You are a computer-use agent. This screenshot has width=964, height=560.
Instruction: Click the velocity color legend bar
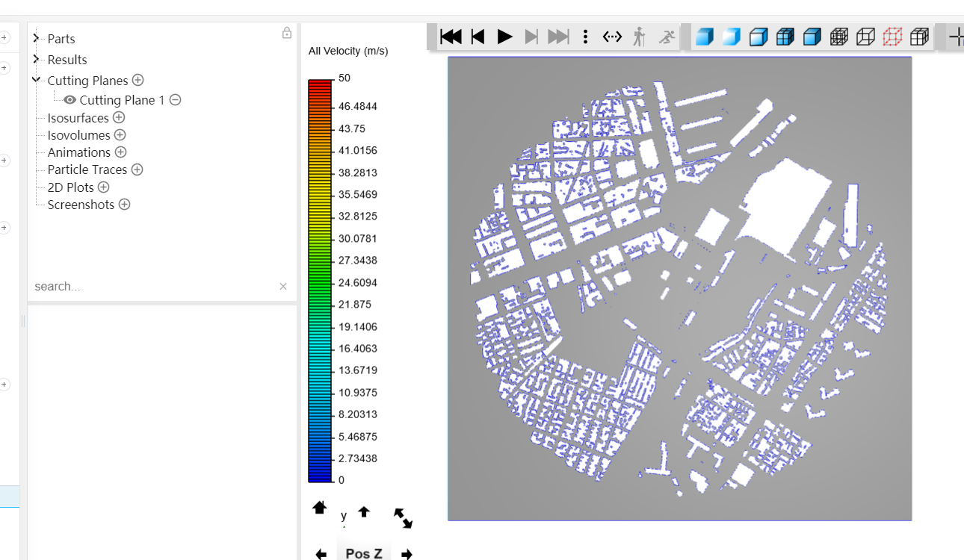pos(319,280)
